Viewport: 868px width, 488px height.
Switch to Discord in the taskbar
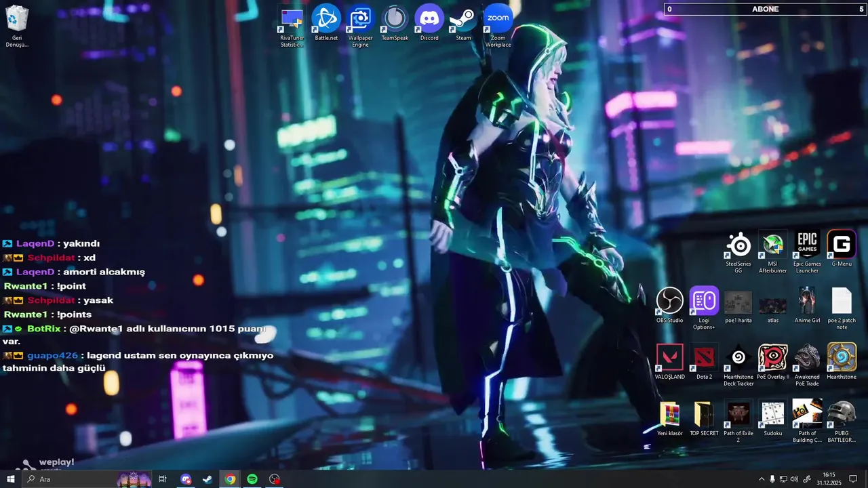click(x=186, y=479)
